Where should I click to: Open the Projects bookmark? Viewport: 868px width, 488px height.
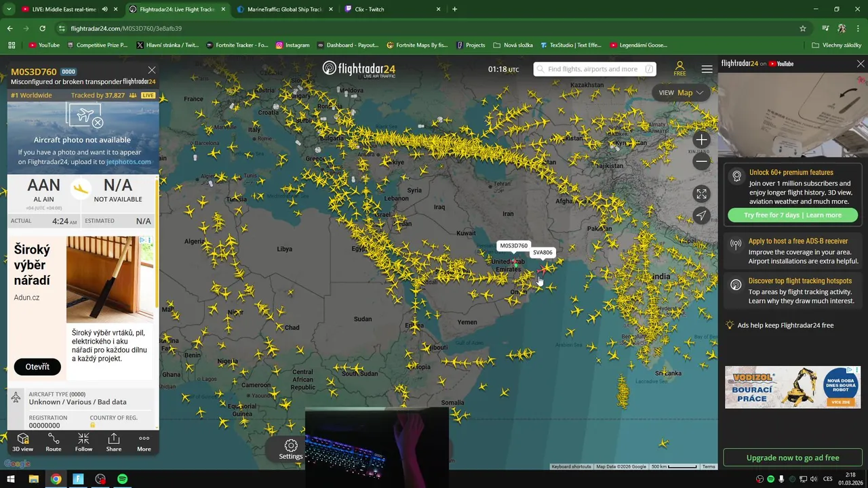coord(471,45)
